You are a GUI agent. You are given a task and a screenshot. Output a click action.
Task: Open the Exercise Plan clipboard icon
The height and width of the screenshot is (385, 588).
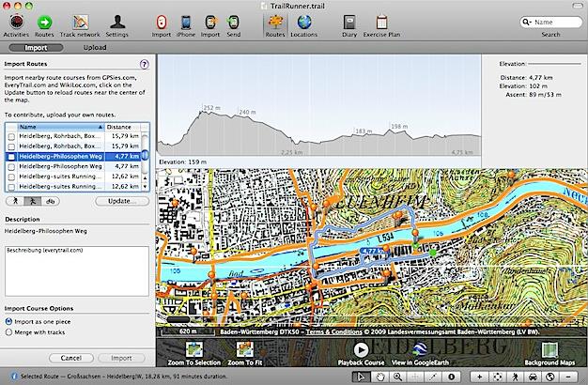(x=381, y=23)
